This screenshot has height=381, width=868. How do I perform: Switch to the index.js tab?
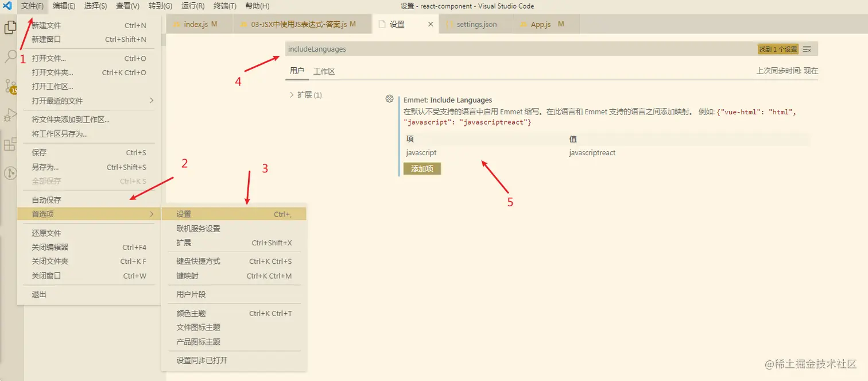(200, 24)
